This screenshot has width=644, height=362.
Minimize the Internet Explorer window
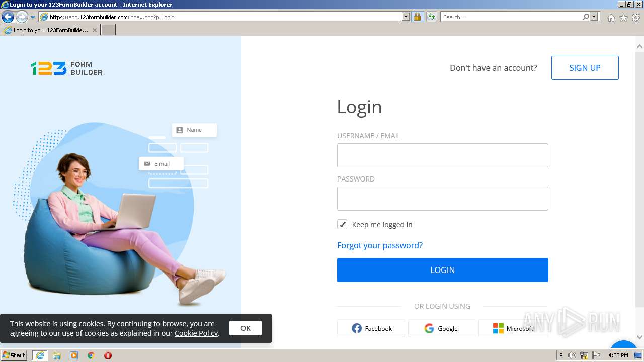point(621,5)
